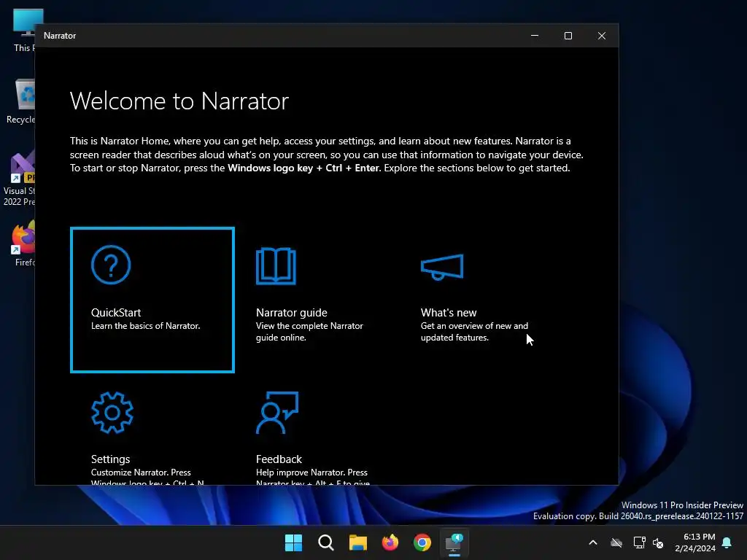
Task: Open the QuickStart question mark icon
Action: (111, 265)
